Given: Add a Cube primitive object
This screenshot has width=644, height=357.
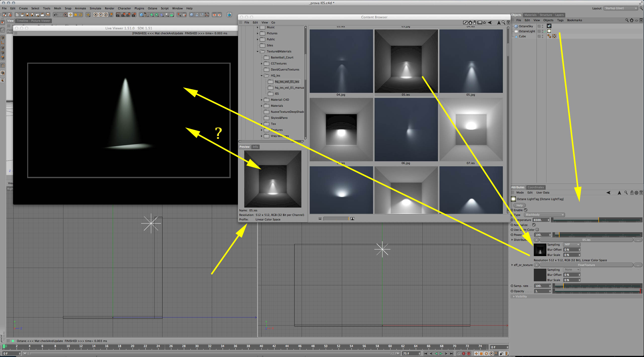Looking at the screenshot, I should [x=141, y=15].
